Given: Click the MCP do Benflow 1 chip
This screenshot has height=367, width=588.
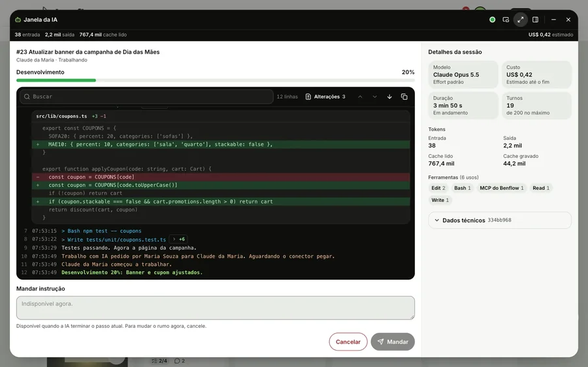Looking at the screenshot, I should 502,188.
